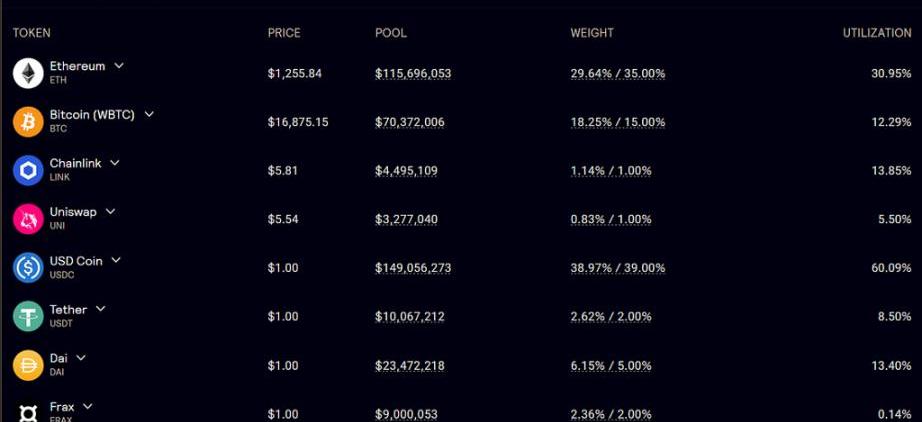
Task: Open the Uniswap token dropdown chevron
Action: pos(110,212)
